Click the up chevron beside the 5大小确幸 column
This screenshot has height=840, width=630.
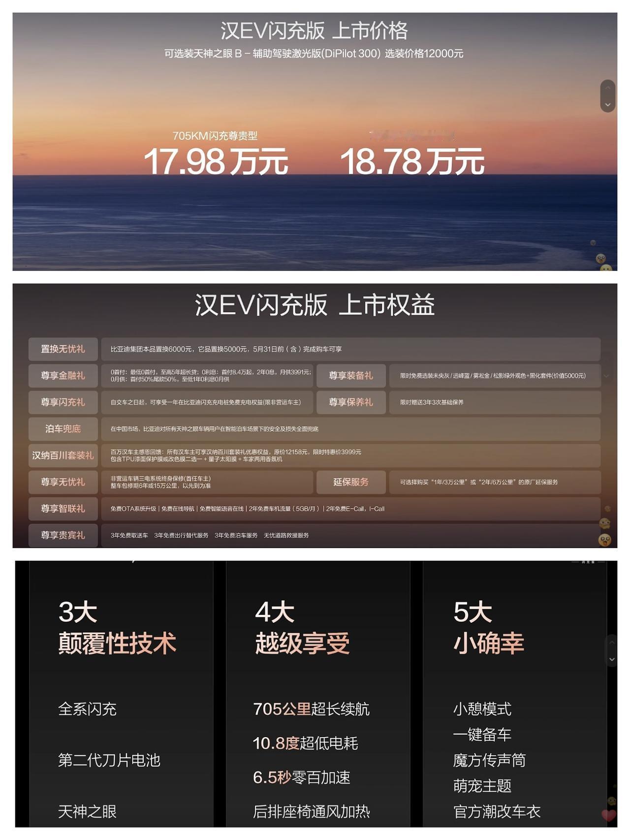click(x=612, y=643)
